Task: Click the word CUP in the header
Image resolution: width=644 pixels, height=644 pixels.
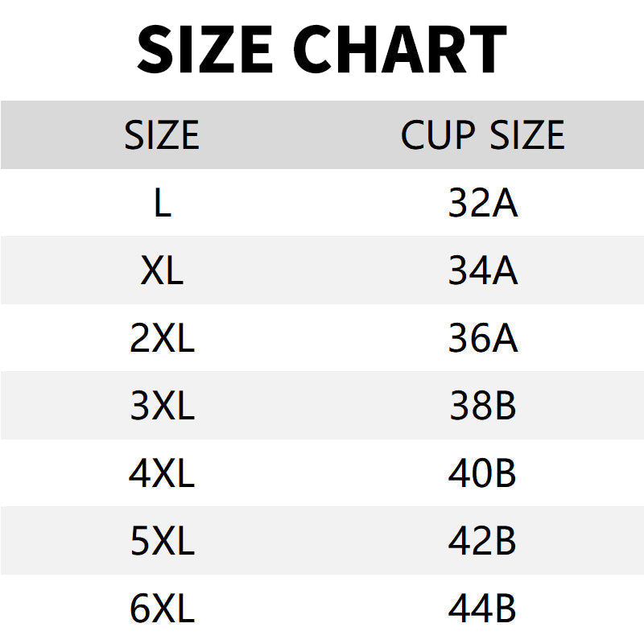Action: 438,134
